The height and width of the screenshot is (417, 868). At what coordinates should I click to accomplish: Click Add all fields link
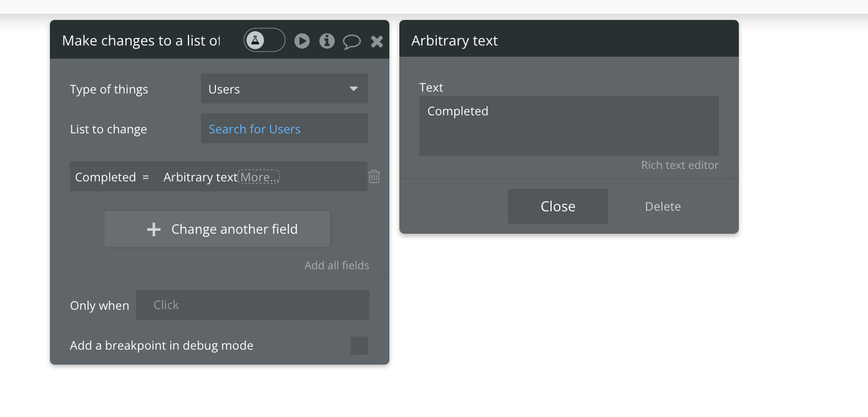click(337, 265)
